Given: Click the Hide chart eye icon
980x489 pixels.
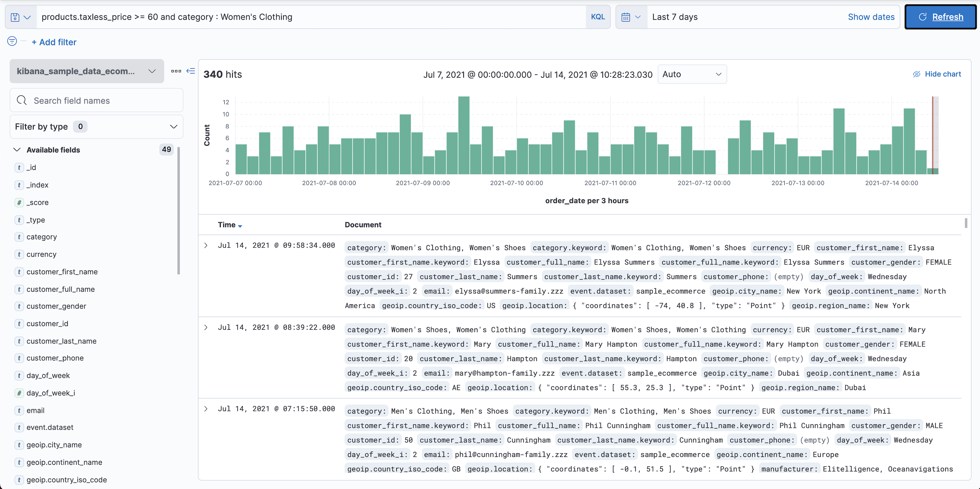Looking at the screenshot, I should click(916, 74).
